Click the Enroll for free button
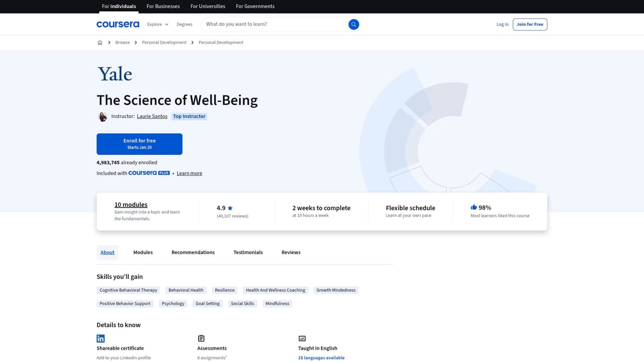 click(x=139, y=144)
